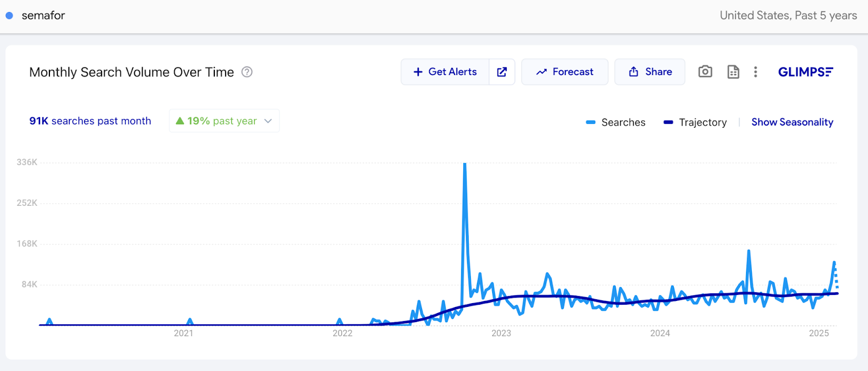Toggle the Trajectory legend series

[x=695, y=122]
